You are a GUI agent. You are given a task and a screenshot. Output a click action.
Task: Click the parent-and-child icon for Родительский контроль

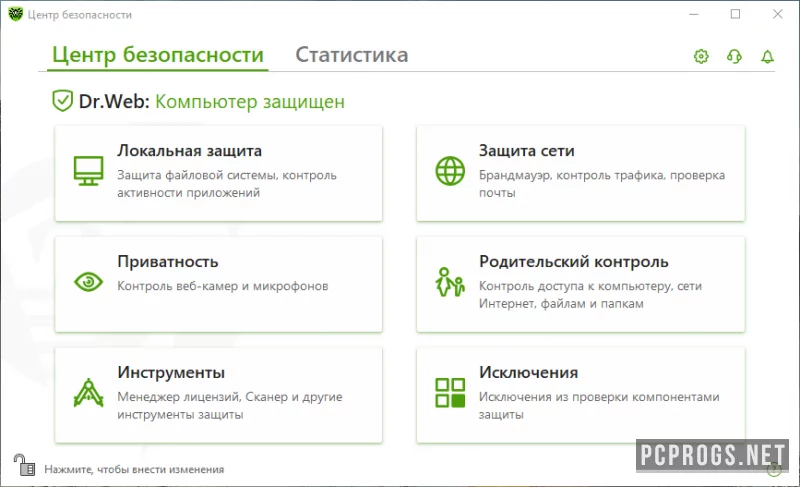[450, 282]
